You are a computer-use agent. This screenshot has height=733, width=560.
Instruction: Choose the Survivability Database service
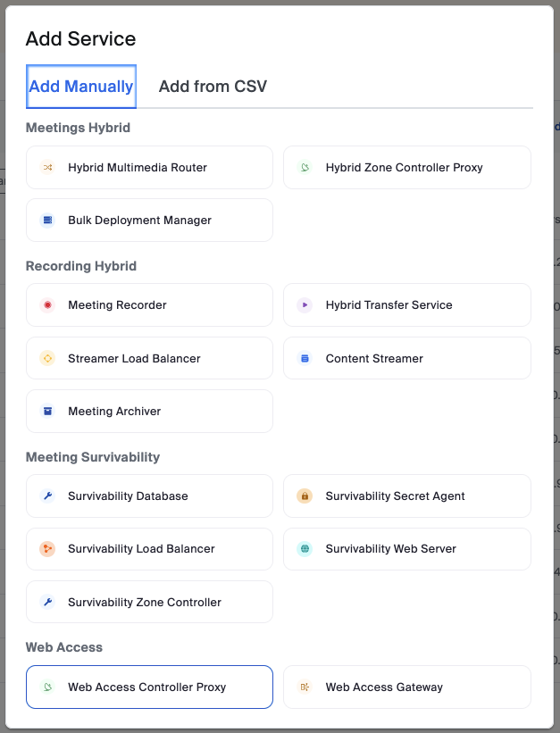point(149,496)
